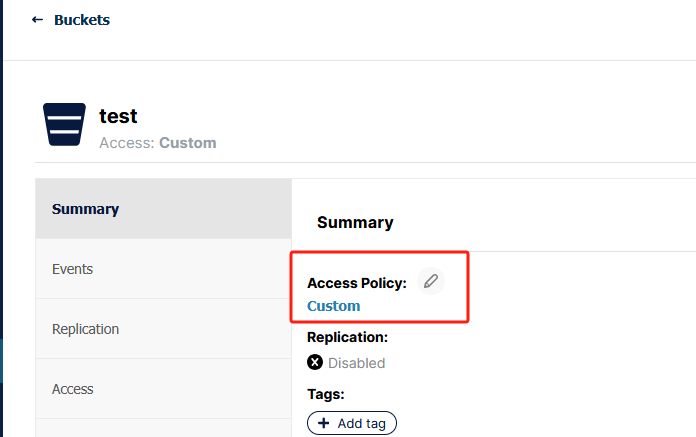Click the Disabled replication status icon
This screenshot has width=696, height=437.
pos(316,363)
